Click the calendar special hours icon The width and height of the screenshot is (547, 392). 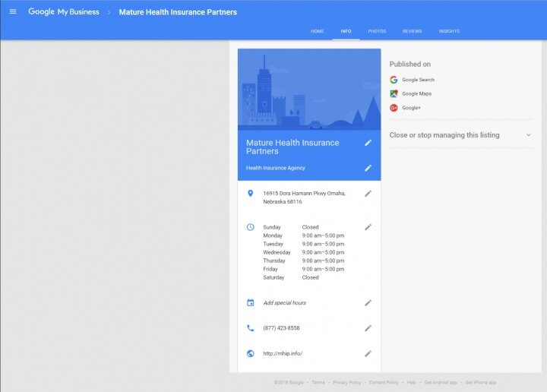(x=251, y=302)
